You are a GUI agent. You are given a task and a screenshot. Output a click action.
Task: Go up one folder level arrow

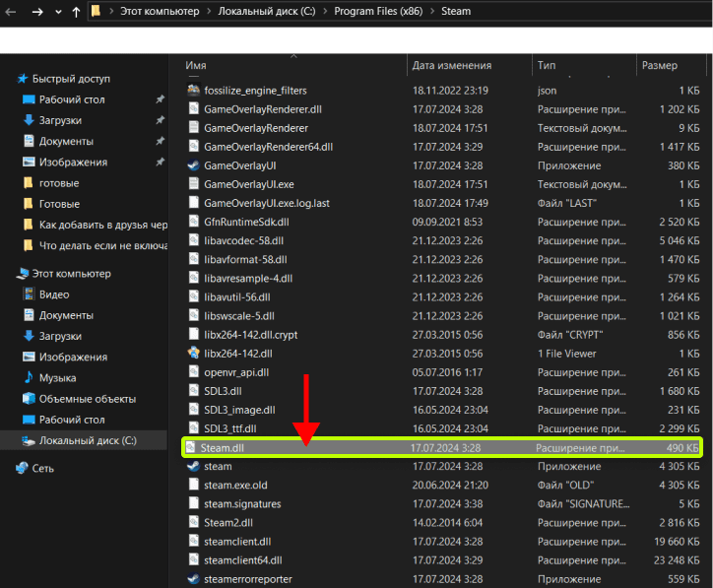pyautogui.click(x=76, y=12)
